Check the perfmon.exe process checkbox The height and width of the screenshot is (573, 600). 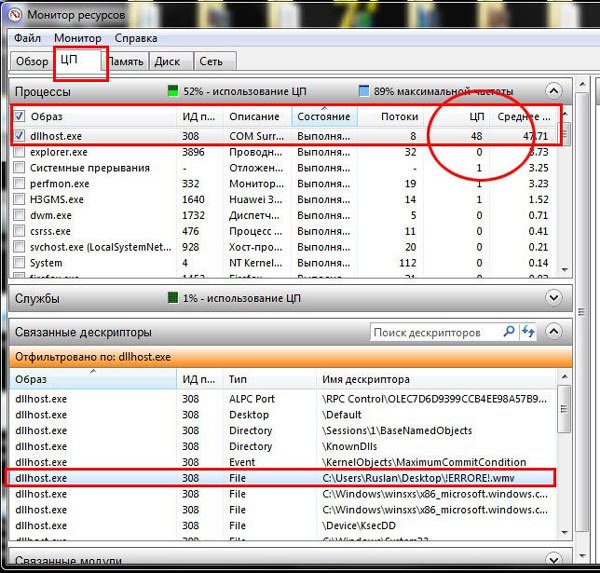click(19, 183)
